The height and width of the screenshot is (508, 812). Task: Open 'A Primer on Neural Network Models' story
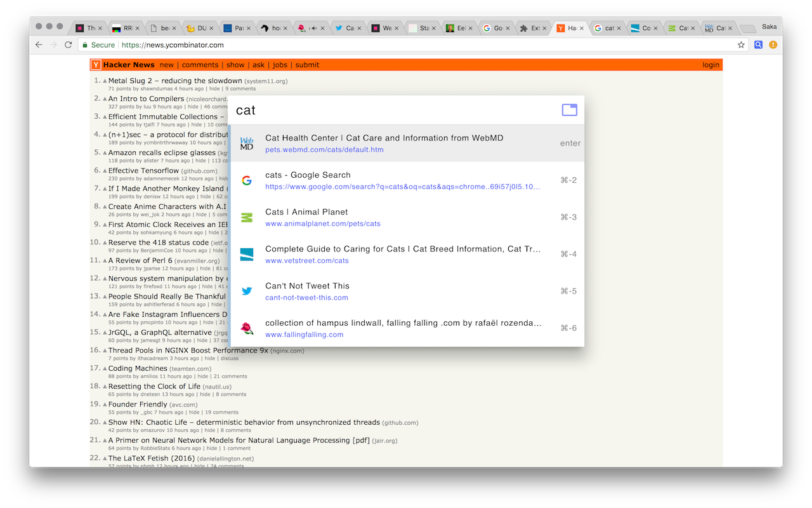point(239,440)
